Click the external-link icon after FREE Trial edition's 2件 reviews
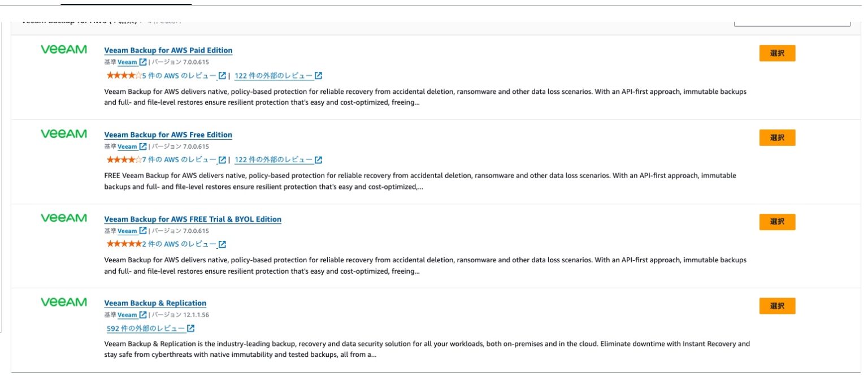 [x=222, y=244]
